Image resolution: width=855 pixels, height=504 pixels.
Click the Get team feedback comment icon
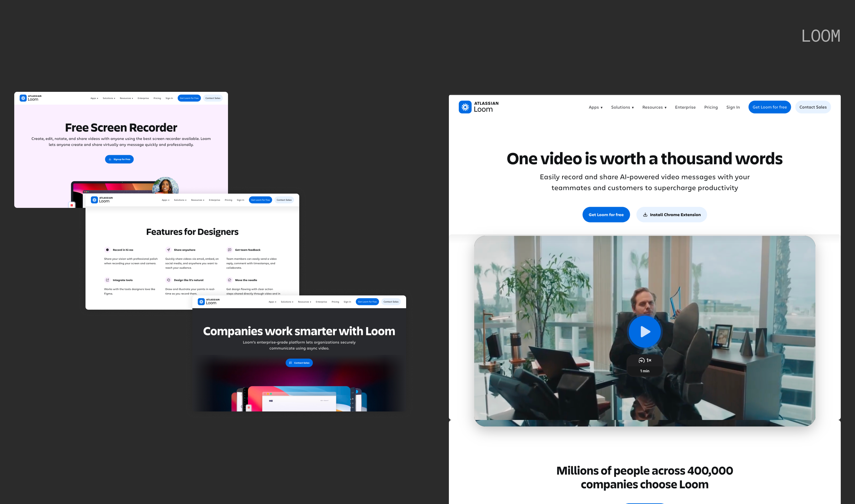tap(229, 250)
